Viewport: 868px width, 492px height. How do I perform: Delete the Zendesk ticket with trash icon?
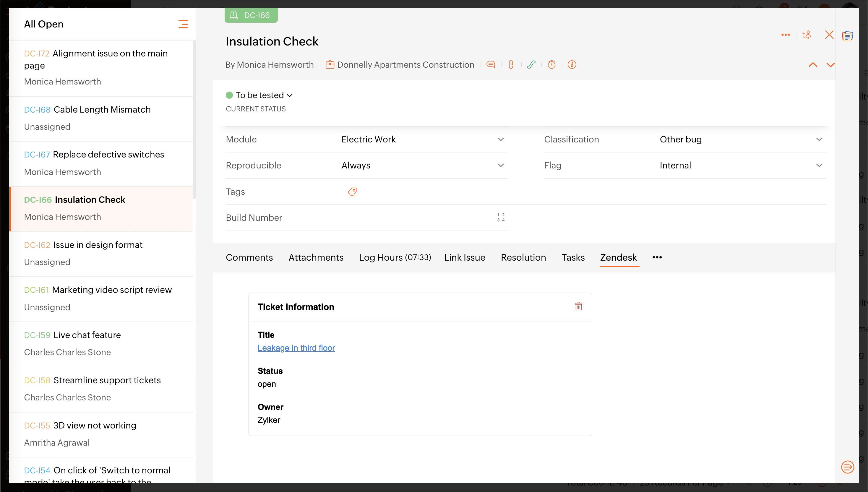578,306
